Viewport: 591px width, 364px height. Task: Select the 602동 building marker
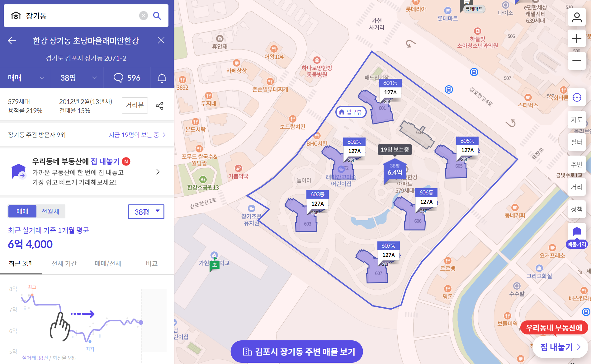[354, 147]
